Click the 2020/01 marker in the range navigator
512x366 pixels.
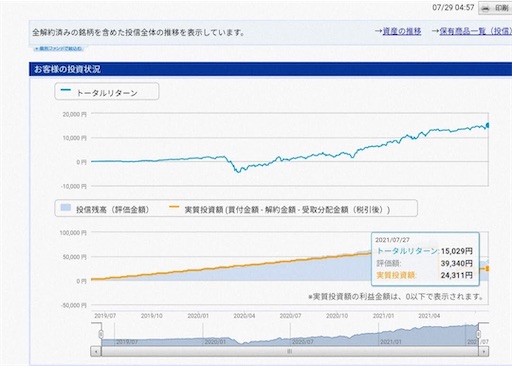click(215, 342)
